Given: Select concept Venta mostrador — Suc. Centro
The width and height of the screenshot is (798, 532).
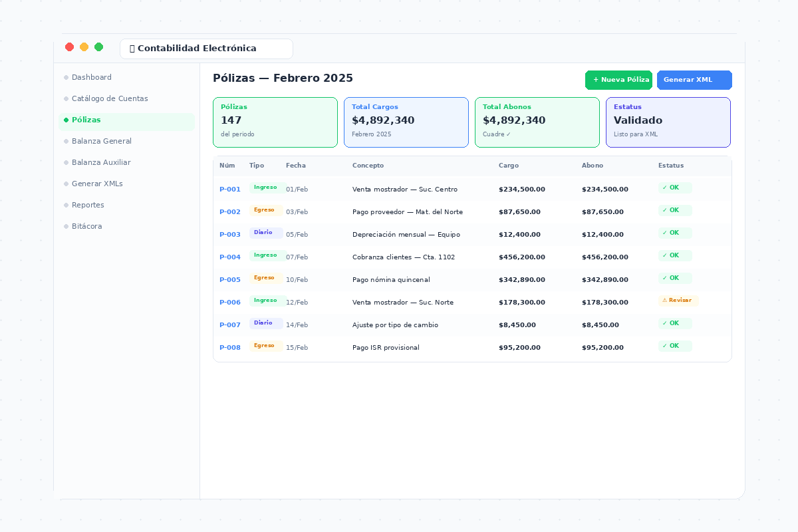Looking at the screenshot, I should (405, 190).
